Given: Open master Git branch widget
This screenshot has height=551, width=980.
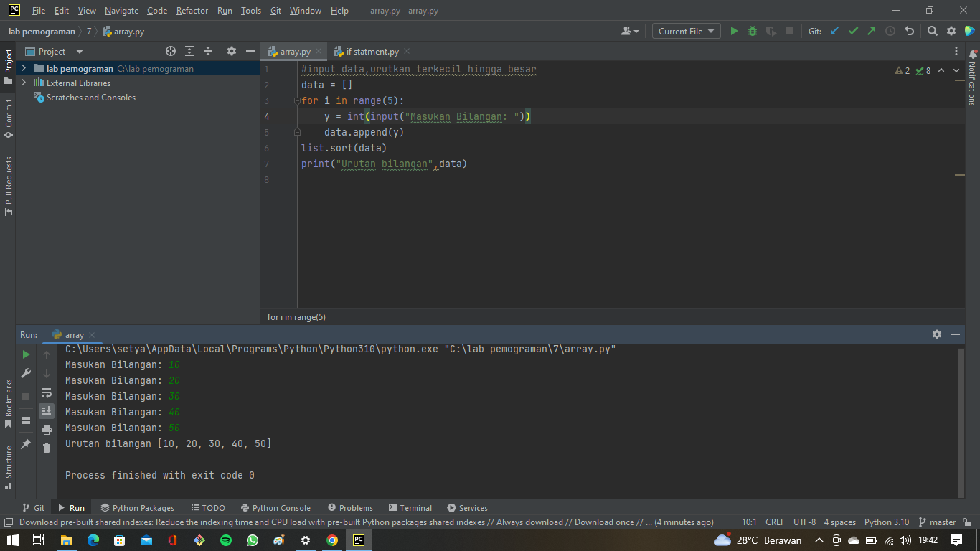Looking at the screenshot, I should point(938,522).
